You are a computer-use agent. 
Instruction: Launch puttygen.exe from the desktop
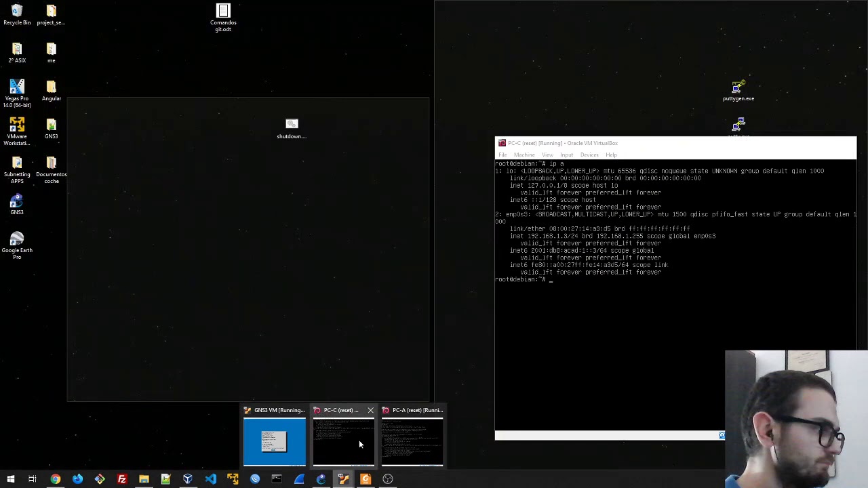coord(738,90)
